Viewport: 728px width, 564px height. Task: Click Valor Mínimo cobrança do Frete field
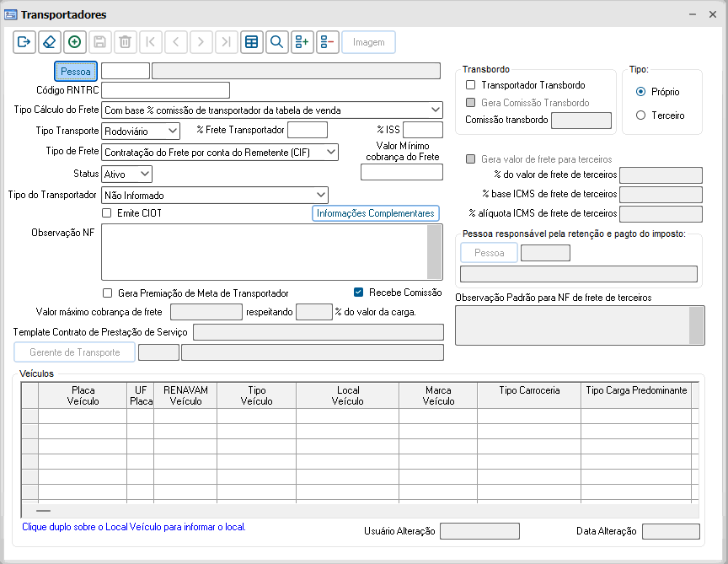click(x=402, y=172)
